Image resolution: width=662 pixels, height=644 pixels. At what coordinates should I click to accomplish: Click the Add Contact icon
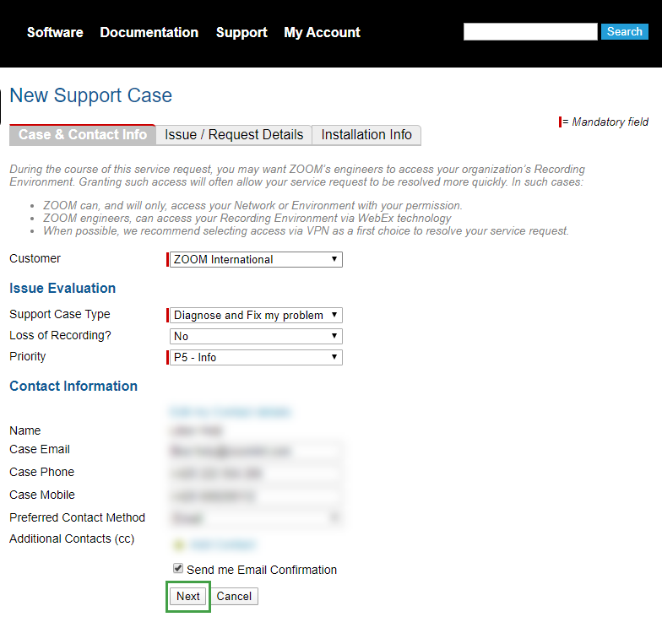(178, 544)
